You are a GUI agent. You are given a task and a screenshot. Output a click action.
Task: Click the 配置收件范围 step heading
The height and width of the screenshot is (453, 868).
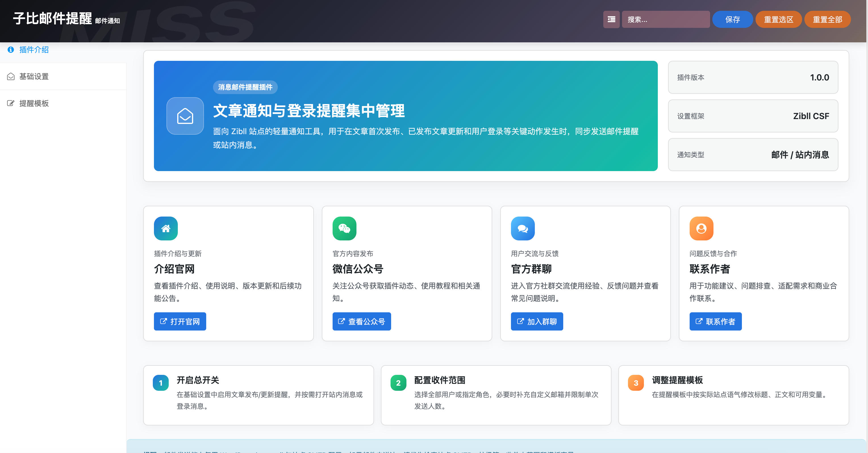point(439,380)
